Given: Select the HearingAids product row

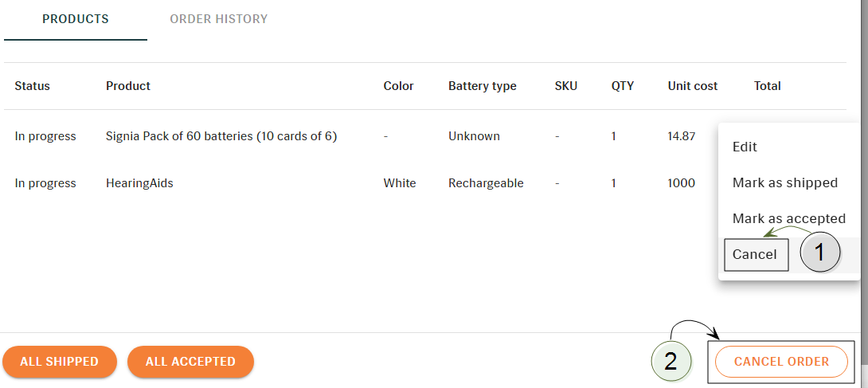Looking at the screenshot, I should coord(360,183).
